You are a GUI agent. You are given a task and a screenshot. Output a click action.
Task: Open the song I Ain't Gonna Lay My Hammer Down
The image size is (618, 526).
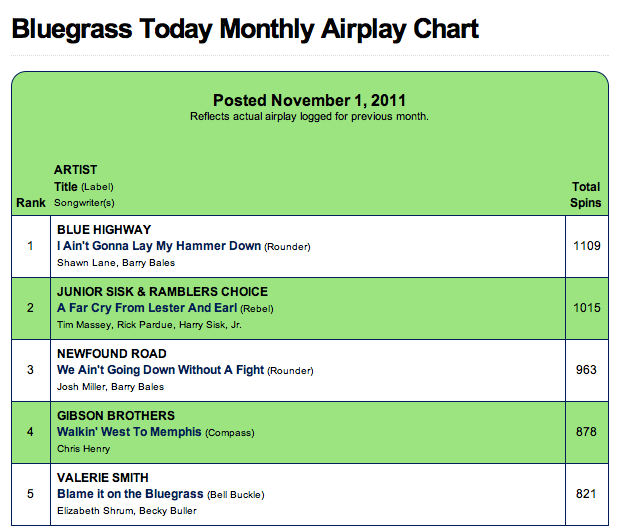pos(159,246)
